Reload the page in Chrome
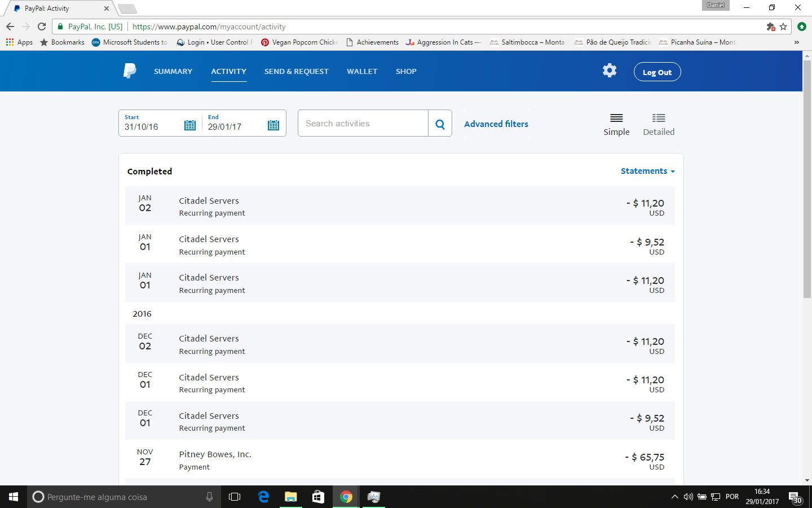This screenshot has width=812, height=508. pyautogui.click(x=42, y=27)
